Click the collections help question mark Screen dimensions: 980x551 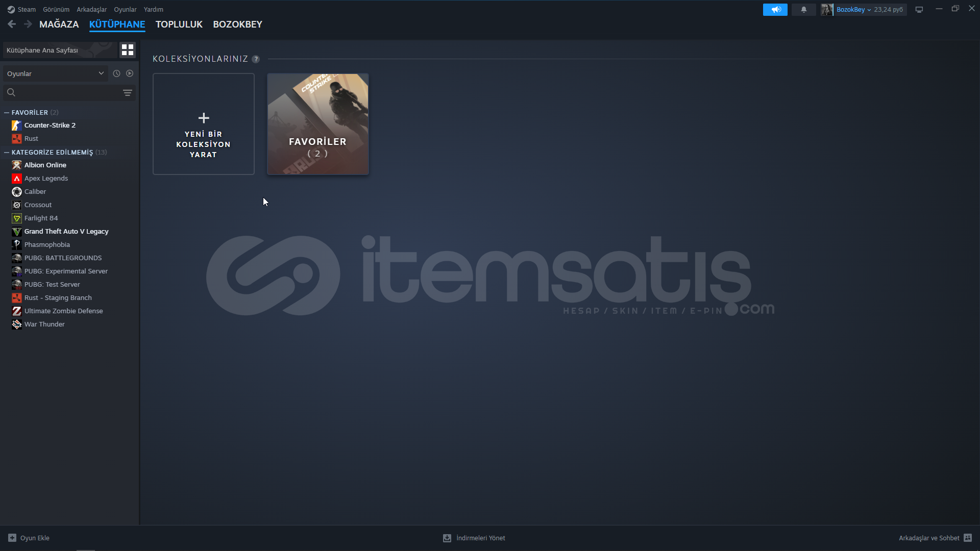[256, 59]
